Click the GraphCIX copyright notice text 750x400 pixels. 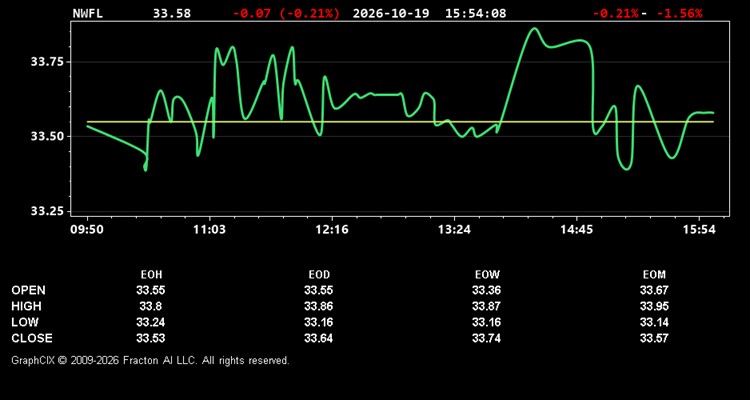pyautogui.click(x=150, y=360)
